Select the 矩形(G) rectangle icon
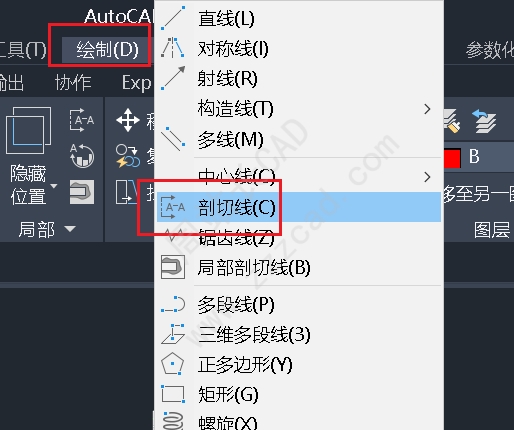The height and width of the screenshot is (430, 514). pyautogui.click(x=173, y=394)
